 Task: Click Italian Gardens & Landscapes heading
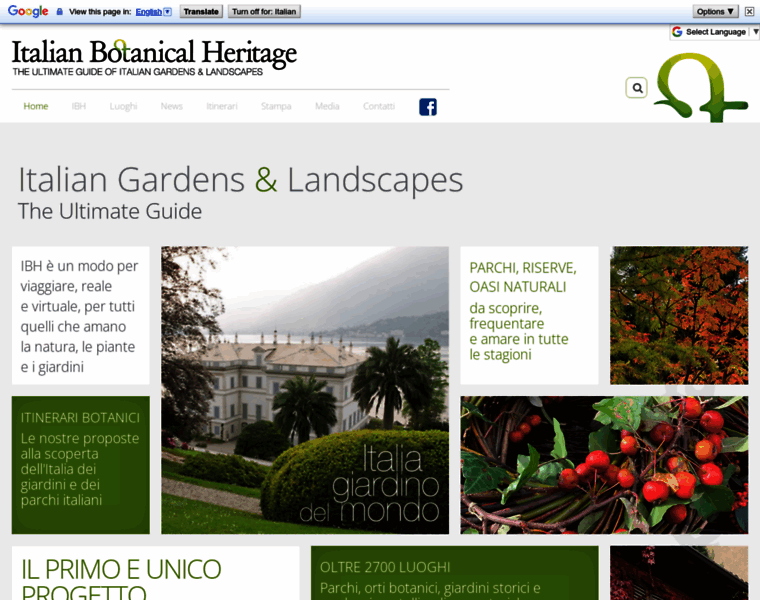(x=240, y=180)
